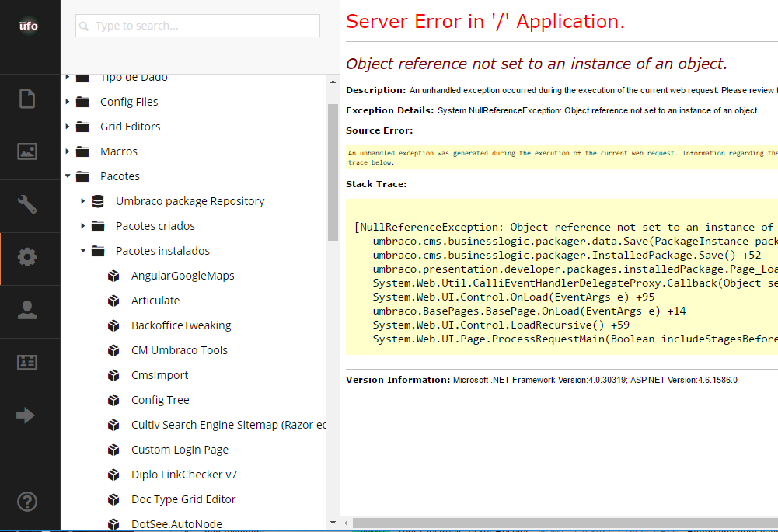This screenshot has width=778, height=532.
Task: Open the Doc Type Grid Editor package
Action: pos(183,499)
